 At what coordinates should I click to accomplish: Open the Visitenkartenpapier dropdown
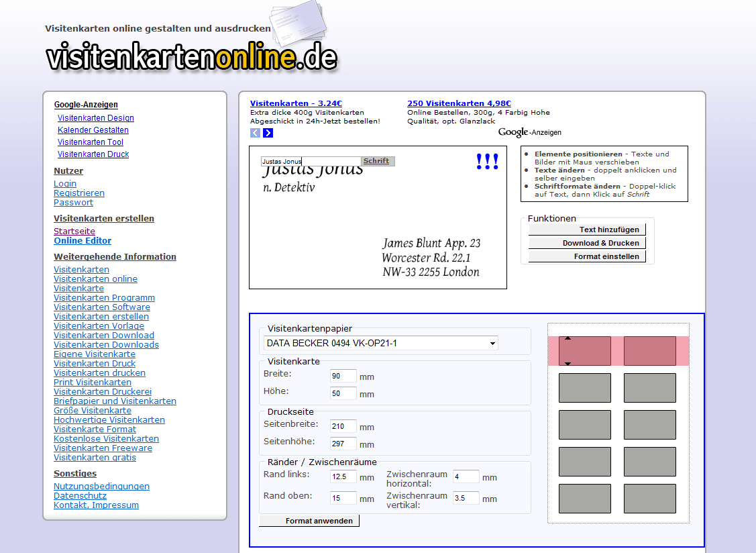click(x=381, y=343)
